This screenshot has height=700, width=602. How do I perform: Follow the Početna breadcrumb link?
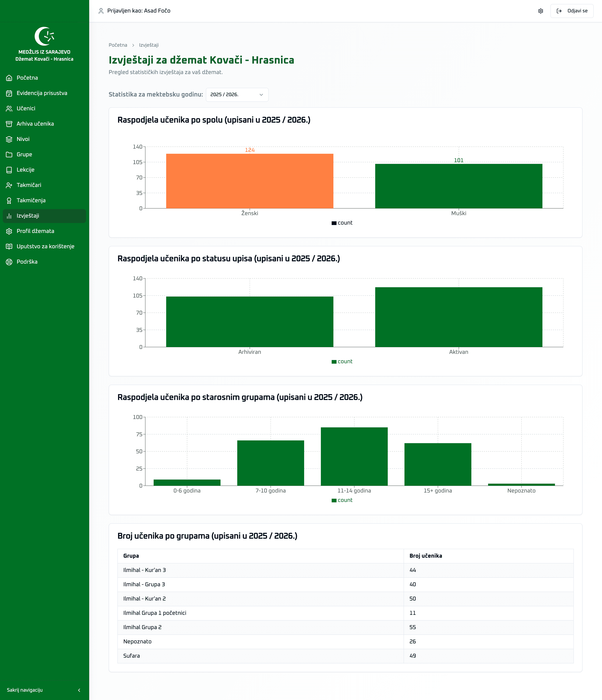(x=118, y=45)
